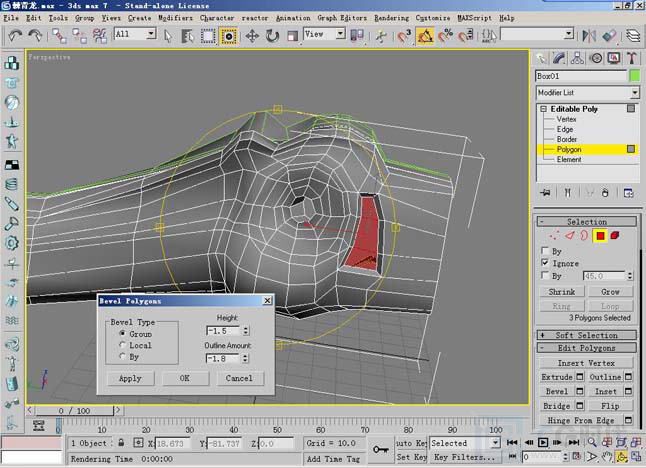Toggle the selection lock icon

click(121, 443)
